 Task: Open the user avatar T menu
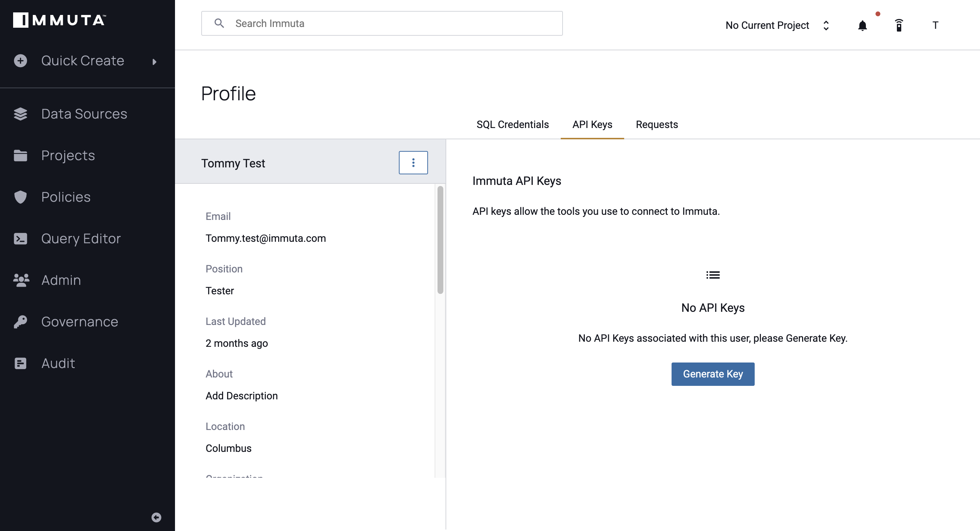(936, 25)
